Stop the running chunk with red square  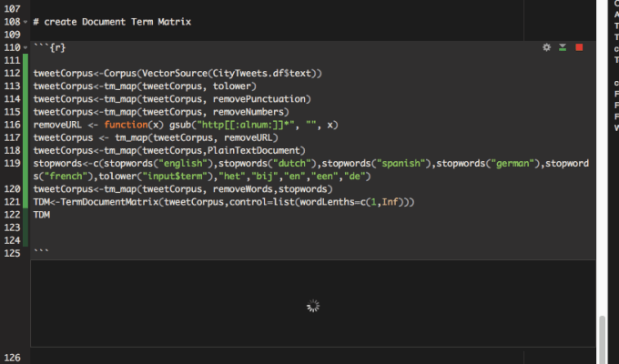[x=579, y=47]
